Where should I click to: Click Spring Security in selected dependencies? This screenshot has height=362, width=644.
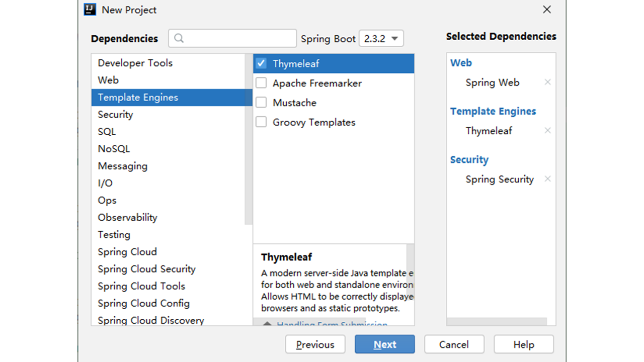click(x=500, y=179)
